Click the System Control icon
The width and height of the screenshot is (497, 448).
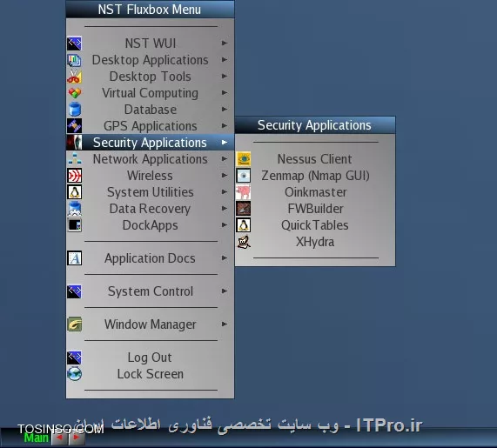[x=75, y=291]
